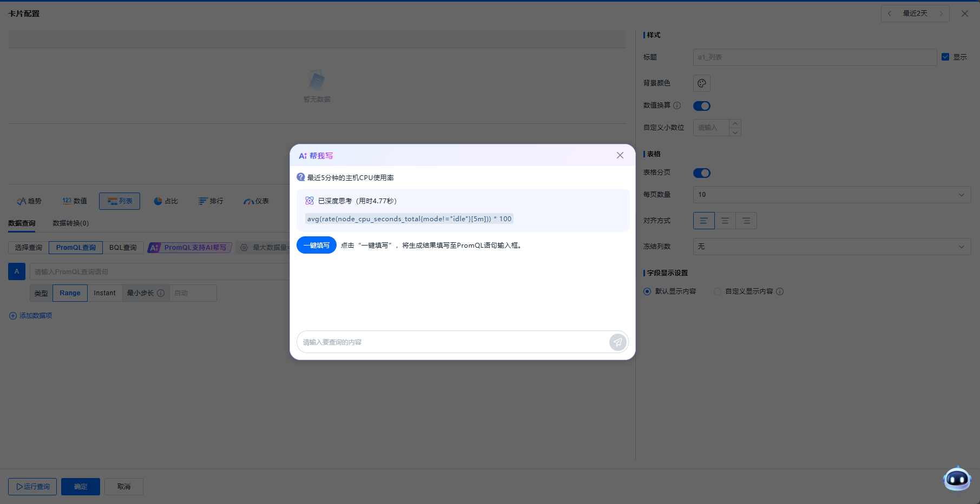980x504 pixels.
Task: Select right alignment icon
Action: point(746,221)
